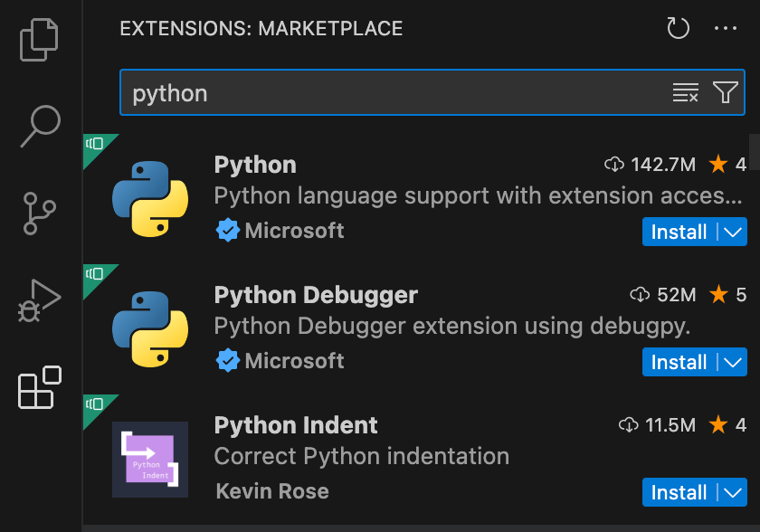
Task: Click the download cloud icon for Python
Action: [614, 165]
